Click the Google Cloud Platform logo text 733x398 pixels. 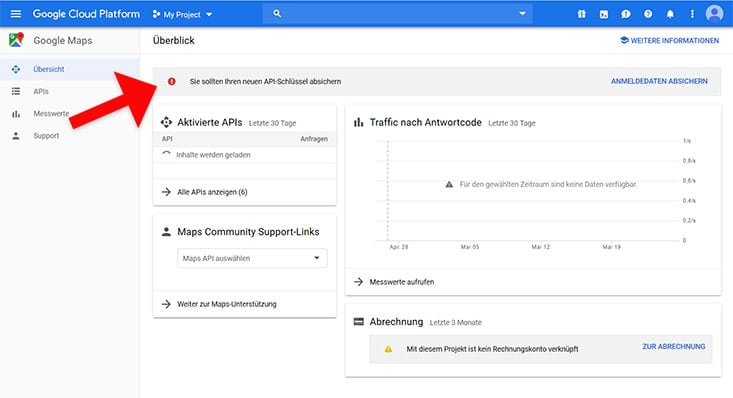[x=86, y=14]
